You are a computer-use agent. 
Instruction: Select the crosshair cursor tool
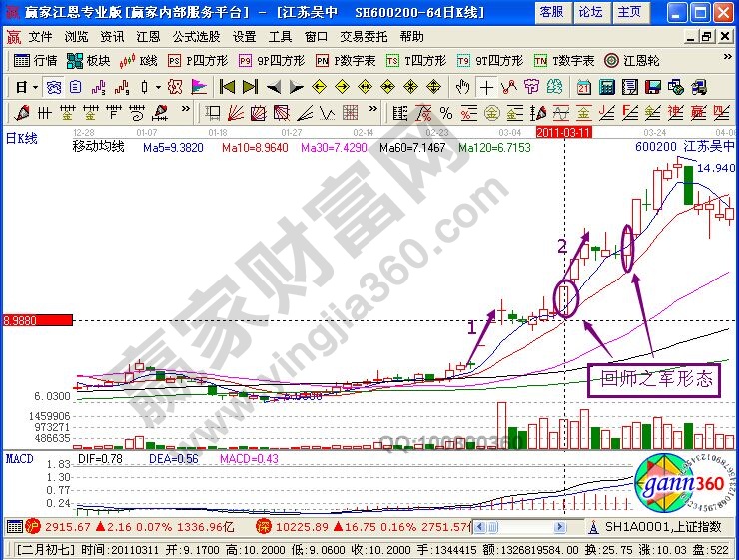coord(486,86)
